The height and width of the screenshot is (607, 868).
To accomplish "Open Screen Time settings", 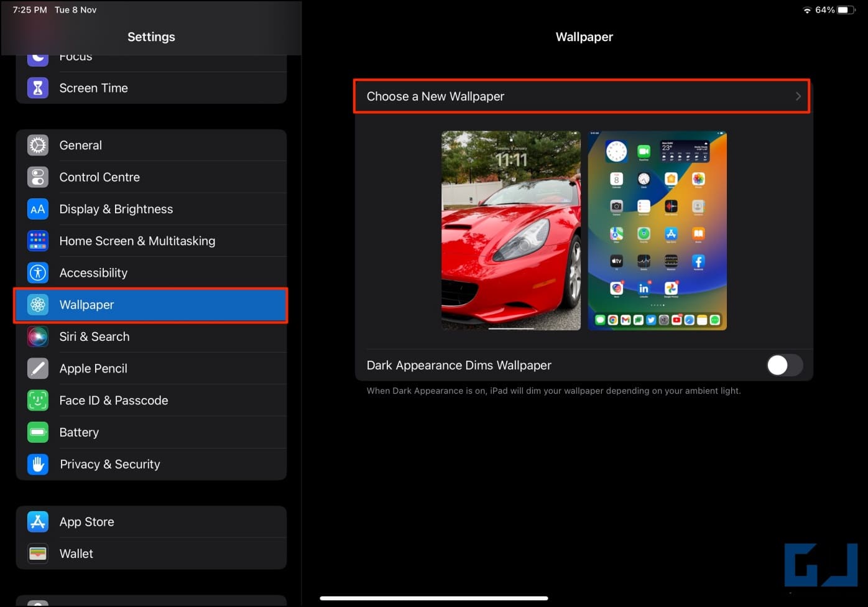I will (x=151, y=88).
